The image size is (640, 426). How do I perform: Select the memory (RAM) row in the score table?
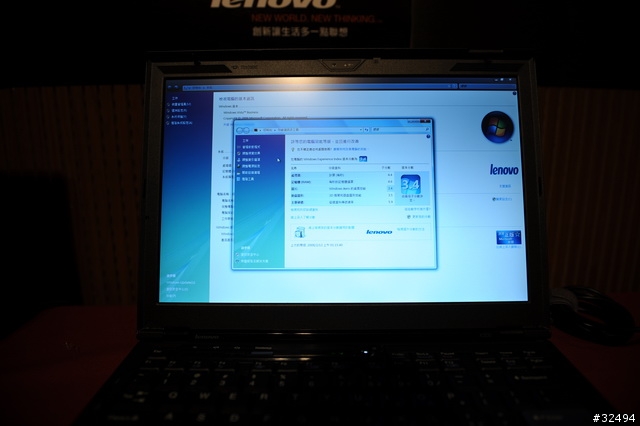[342, 182]
